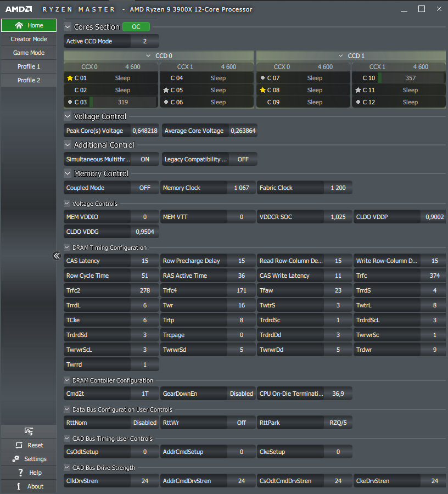The height and width of the screenshot is (494, 448).
Task: Click Memory Clock value 1 067
Action: (242, 188)
